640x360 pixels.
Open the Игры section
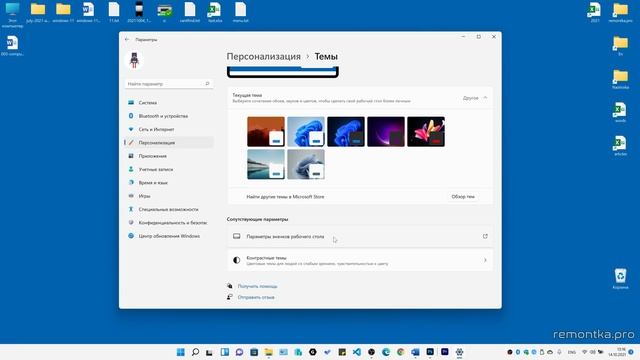pos(169,196)
